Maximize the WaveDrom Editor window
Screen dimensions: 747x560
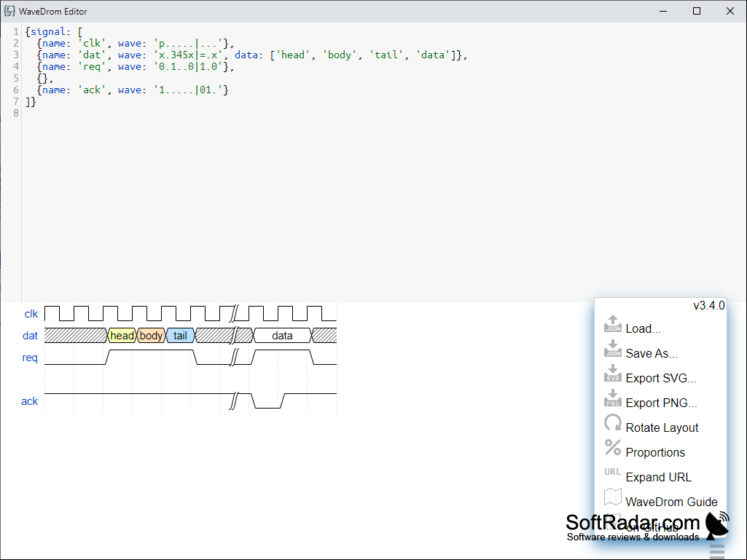[x=697, y=11]
